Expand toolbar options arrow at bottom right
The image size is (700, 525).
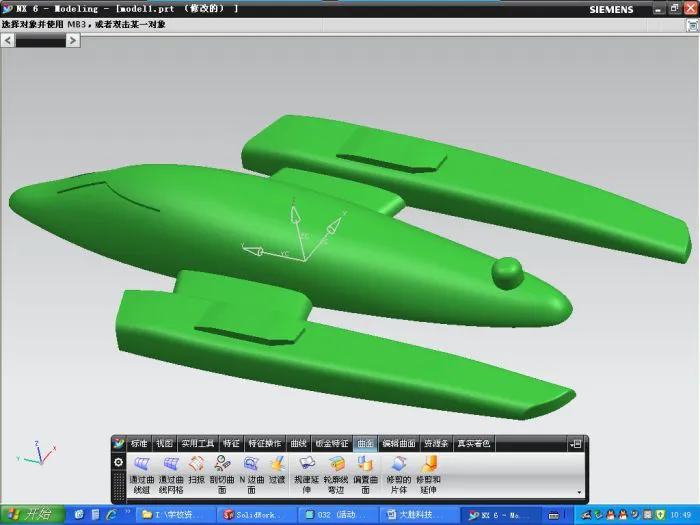[x=579, y=492]
